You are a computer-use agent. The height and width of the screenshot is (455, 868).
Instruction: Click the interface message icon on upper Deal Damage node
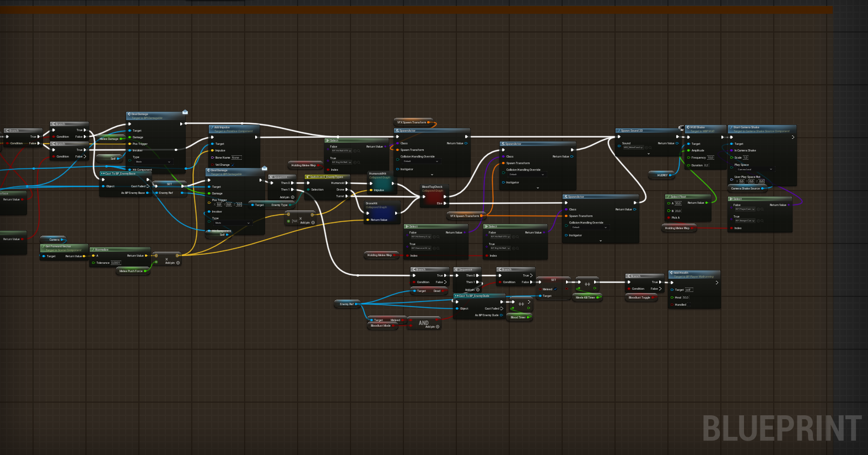(185, 112)
